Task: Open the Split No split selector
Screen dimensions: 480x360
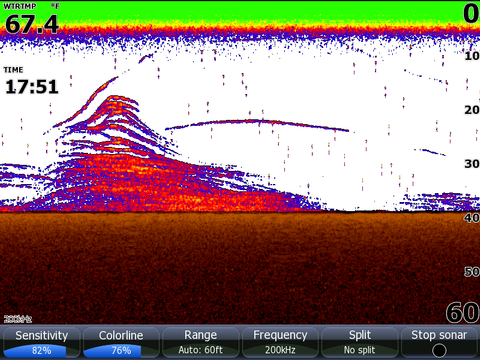Action: coord(359,342)
